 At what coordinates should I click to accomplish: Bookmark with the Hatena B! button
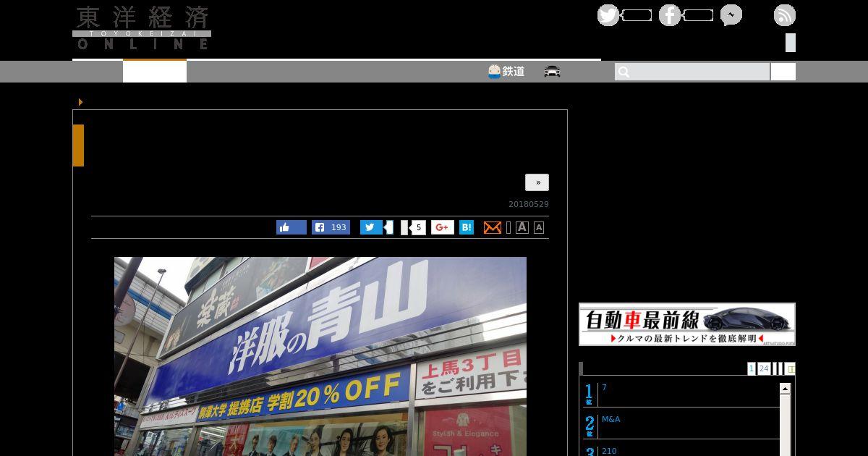[x=467, y=227]
